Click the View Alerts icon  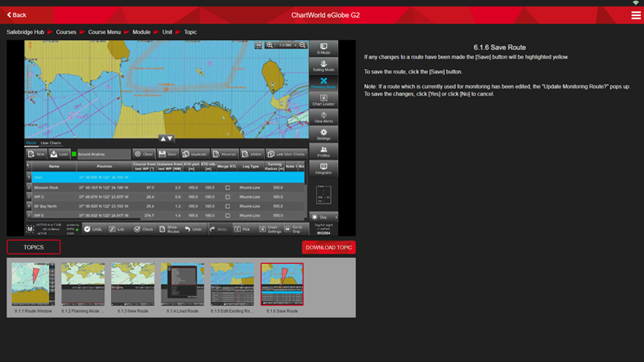324,117
